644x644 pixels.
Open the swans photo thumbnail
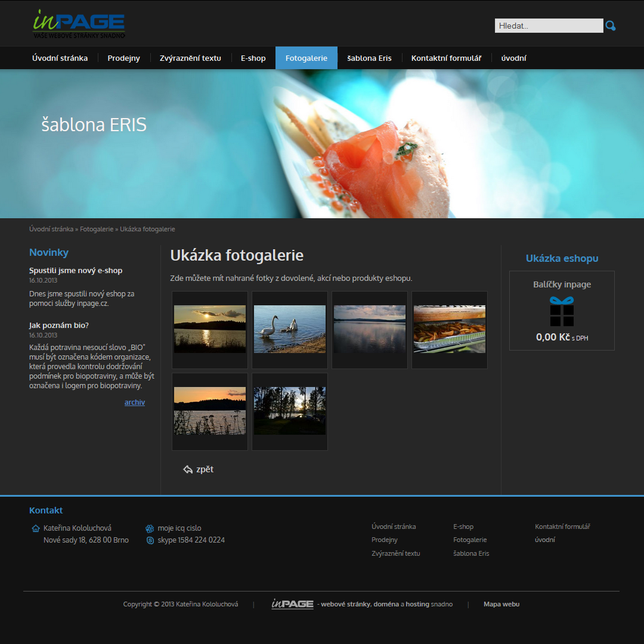pos(290,329)
